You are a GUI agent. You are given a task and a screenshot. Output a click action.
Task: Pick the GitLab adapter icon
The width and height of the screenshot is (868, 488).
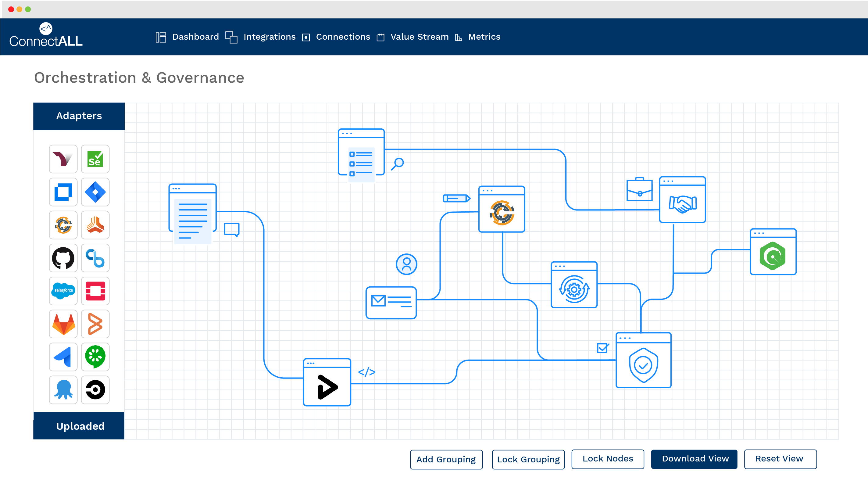(x=63, y=324)
